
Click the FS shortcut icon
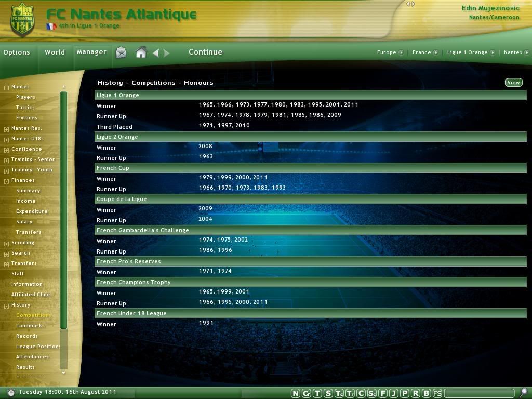tap(437, 393)
